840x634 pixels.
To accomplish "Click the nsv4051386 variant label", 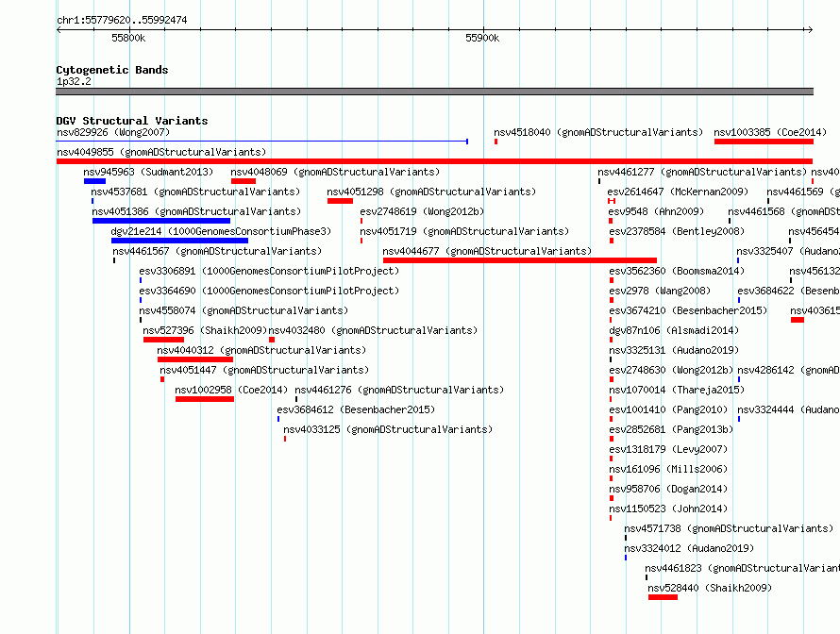I will [x=196, y=211].
